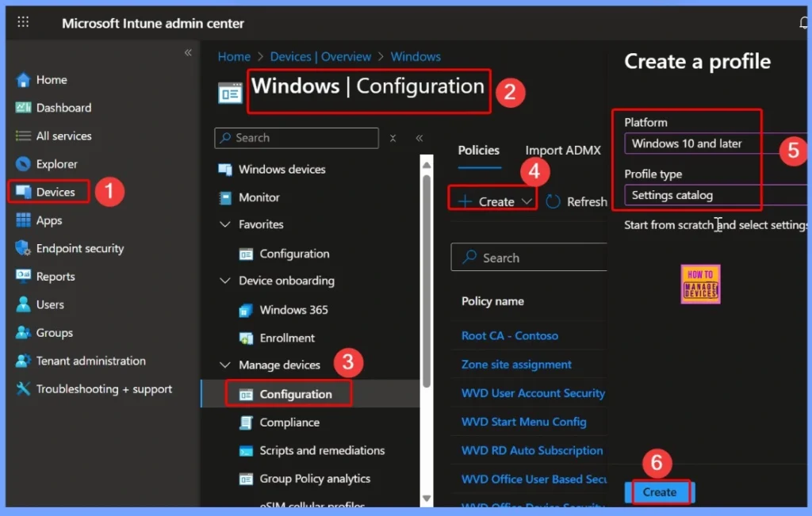Collapse the Device onboarding section
The height and width of the screenshot is (516, 812).
(225, 281)
